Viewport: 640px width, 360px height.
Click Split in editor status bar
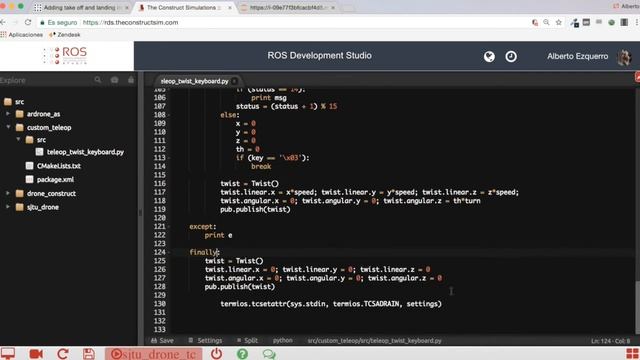coord(247,340)
